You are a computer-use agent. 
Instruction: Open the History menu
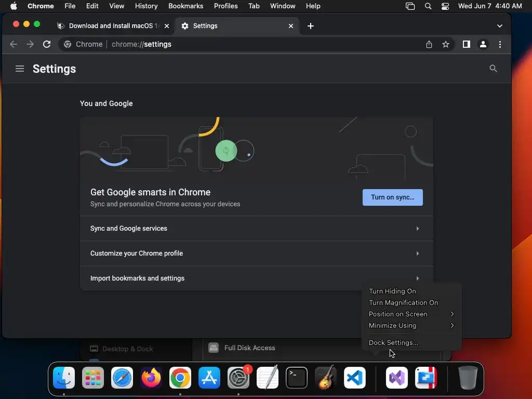click(146, 6)
